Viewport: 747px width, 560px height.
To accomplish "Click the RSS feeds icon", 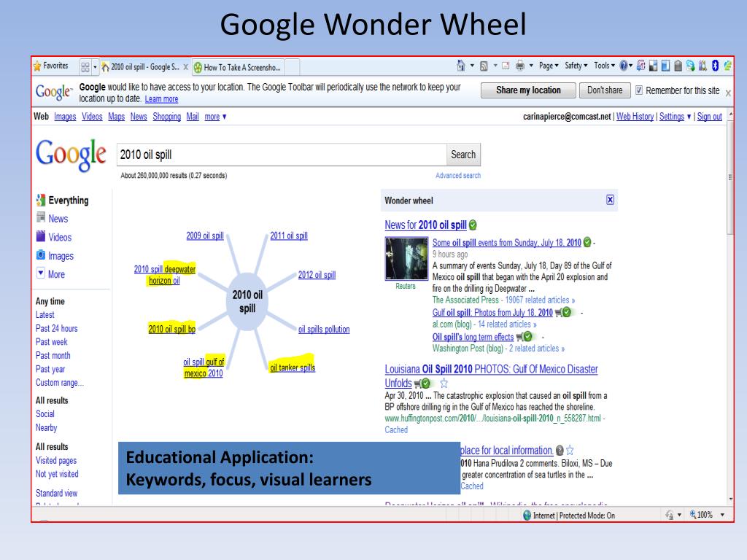I will pyautogui.click(x=484, y=66).
